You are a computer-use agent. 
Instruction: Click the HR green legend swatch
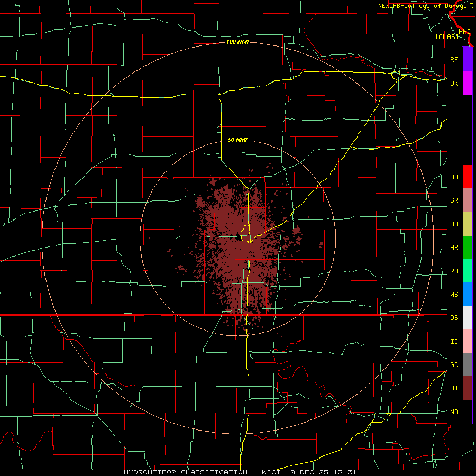[x=467, y=248]
